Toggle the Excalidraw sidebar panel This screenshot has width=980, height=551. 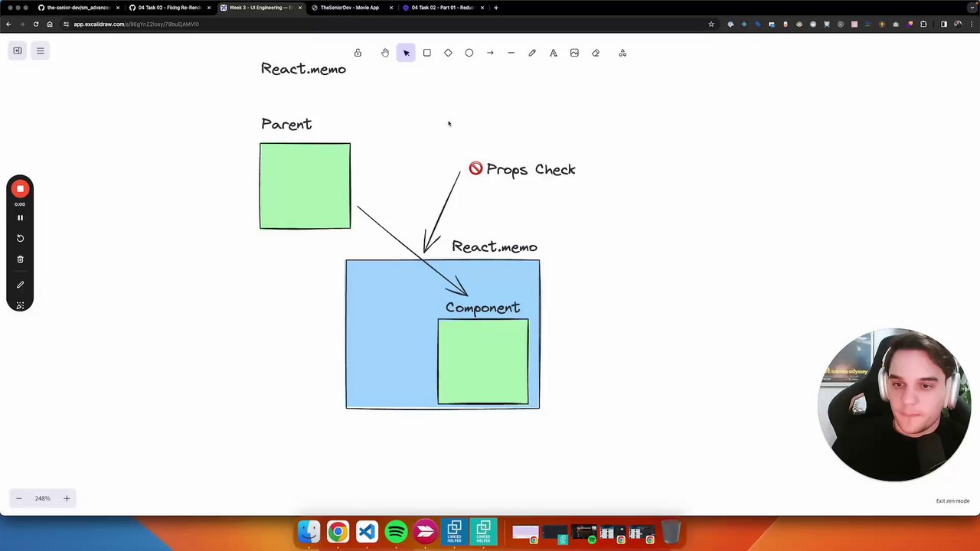[18, 51]
